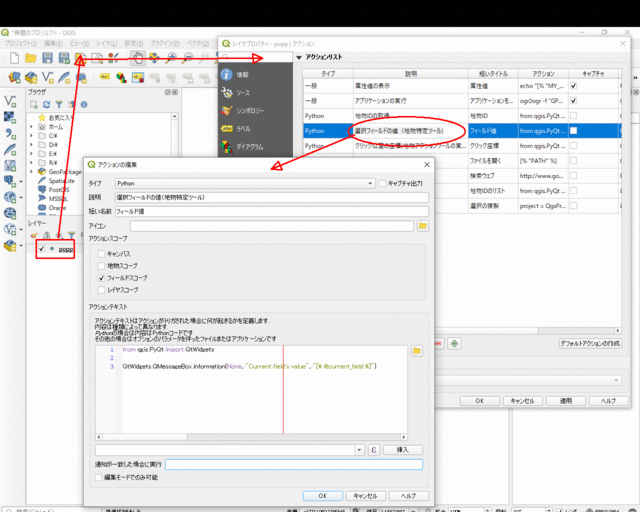Click New SpatiaLite Layer feather icon

(64, 77)
